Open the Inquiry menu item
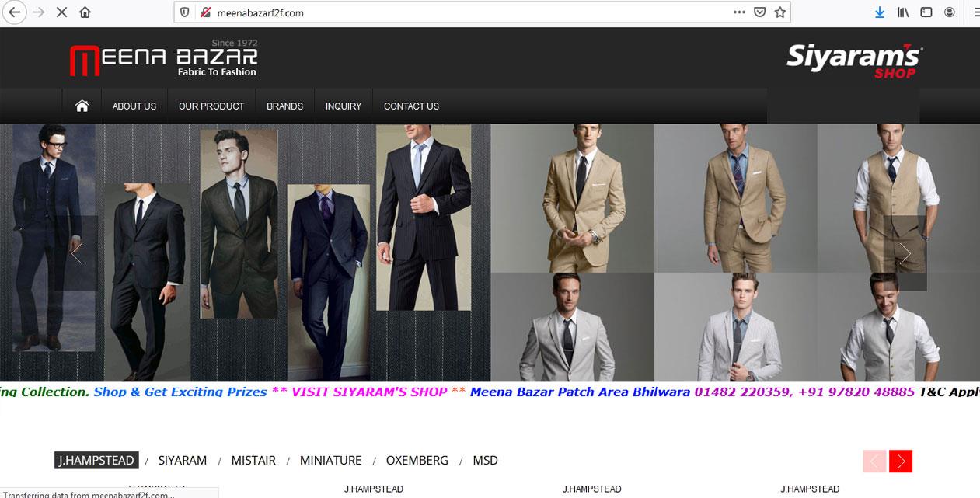This screenshot has height=498, width=980. [x=344, y=106]
